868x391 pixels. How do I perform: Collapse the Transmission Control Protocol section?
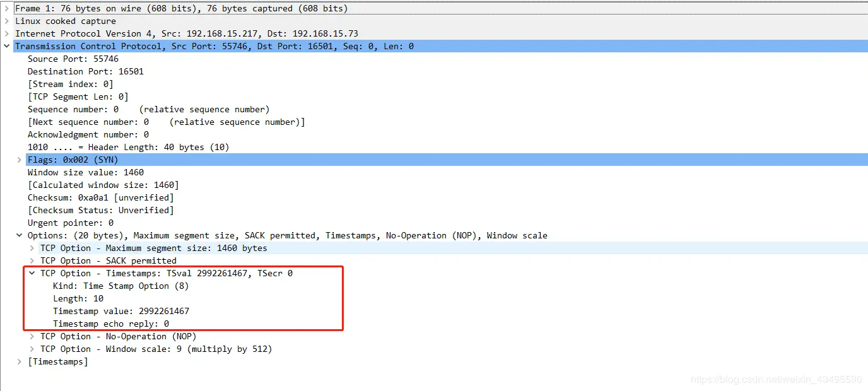(7, 46)
